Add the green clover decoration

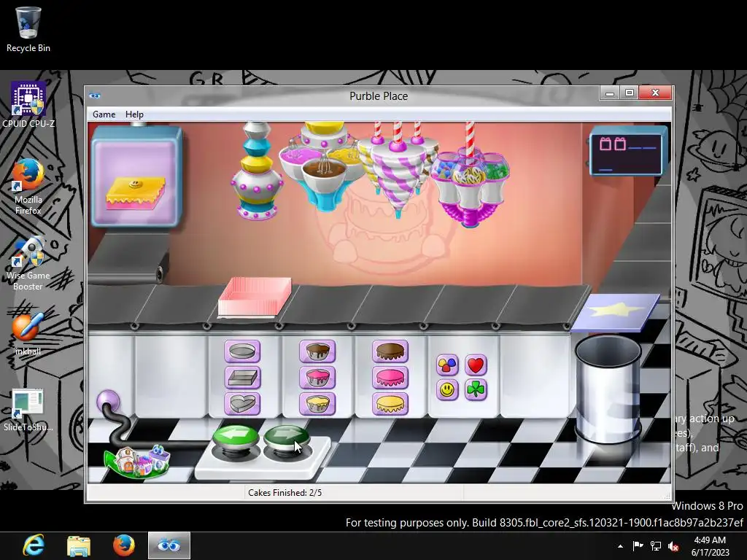coord(476,391)
